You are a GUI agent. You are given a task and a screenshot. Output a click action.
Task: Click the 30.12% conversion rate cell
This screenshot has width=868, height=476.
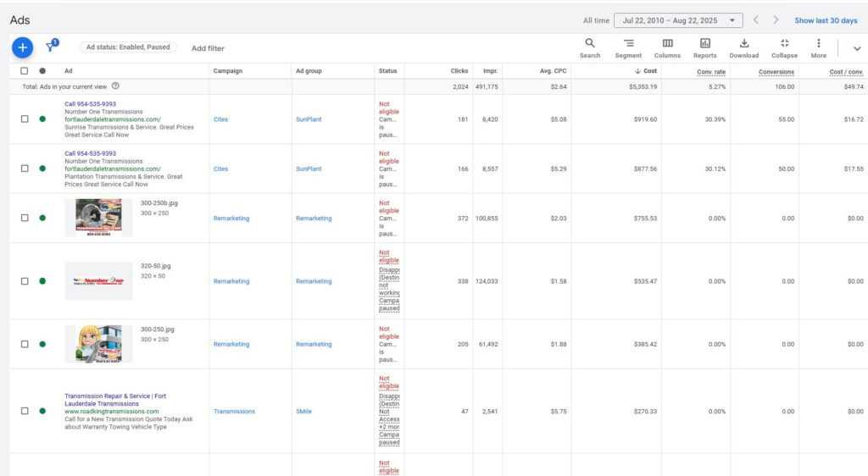click(715, 169)
